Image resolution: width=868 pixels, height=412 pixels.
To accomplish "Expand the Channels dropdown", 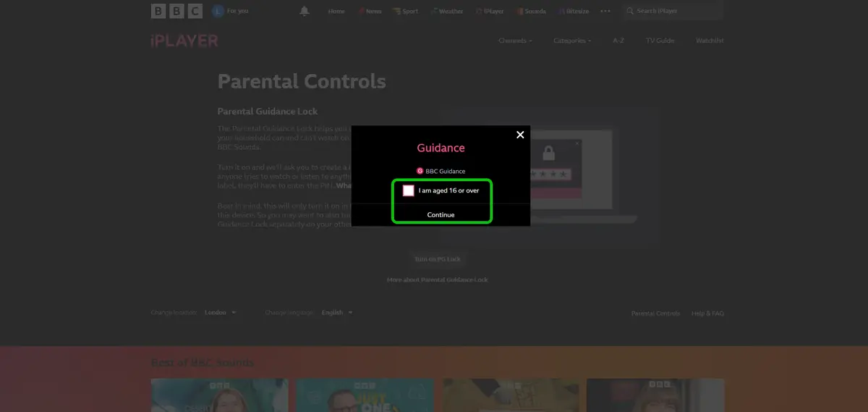I will click(x=515, y=41).
